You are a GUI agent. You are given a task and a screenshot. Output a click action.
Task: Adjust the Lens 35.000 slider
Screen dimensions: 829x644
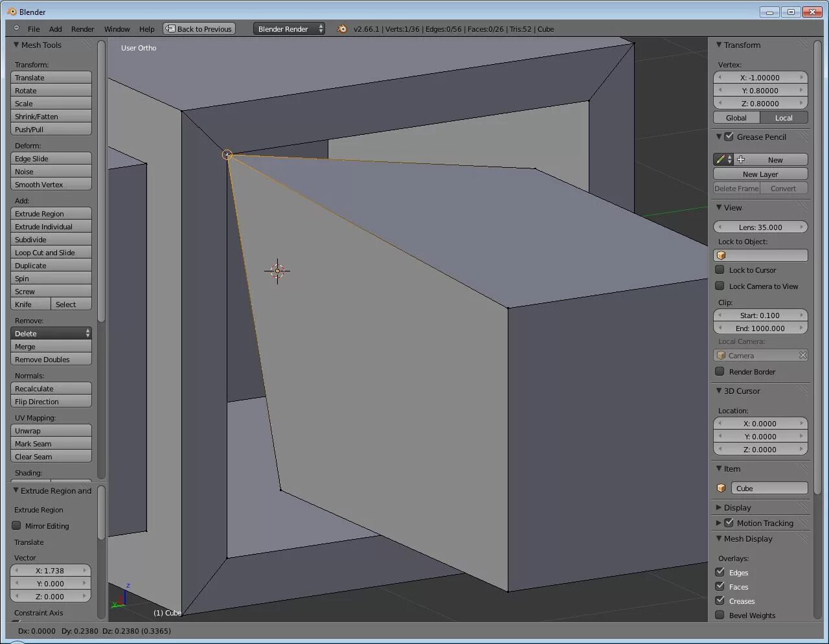pos(760,227)
